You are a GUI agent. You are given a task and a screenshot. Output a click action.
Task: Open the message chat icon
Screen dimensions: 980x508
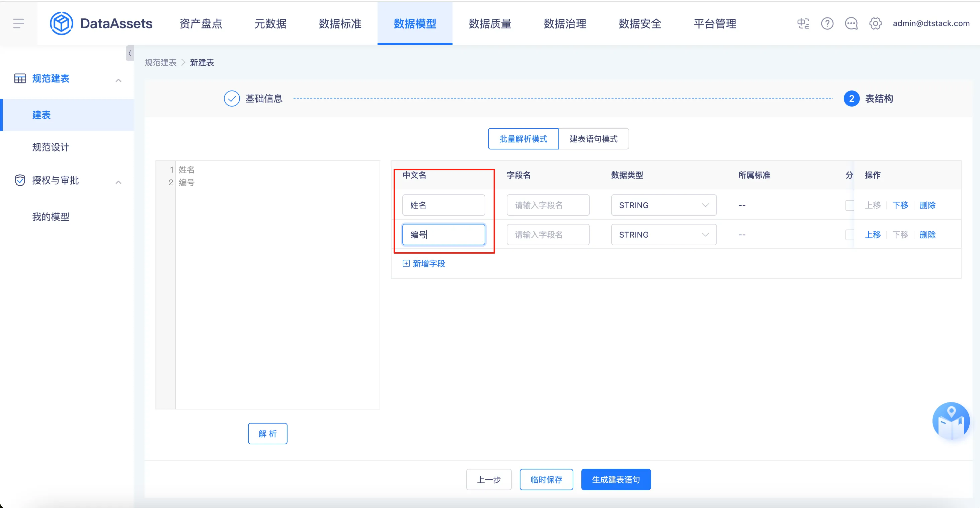coord(851,23)
